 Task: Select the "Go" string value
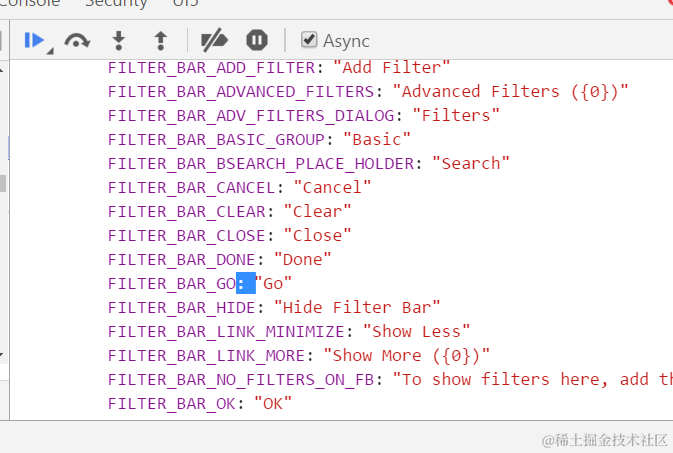(x=273, y=284)
